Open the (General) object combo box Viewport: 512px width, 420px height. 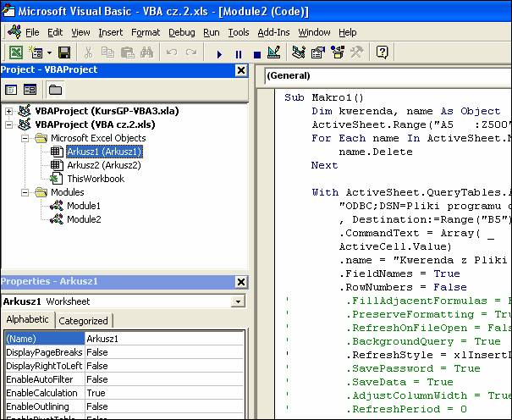(x=388, y=75)
